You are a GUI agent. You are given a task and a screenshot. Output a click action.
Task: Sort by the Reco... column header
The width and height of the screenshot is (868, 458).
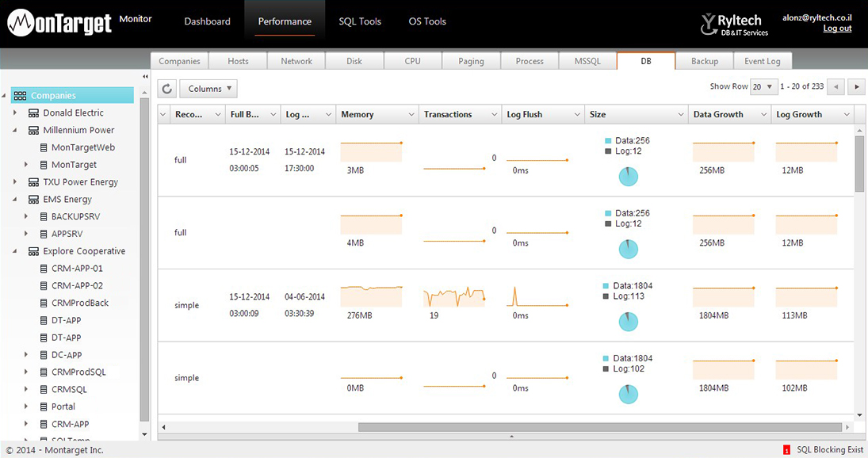point(189,114)
